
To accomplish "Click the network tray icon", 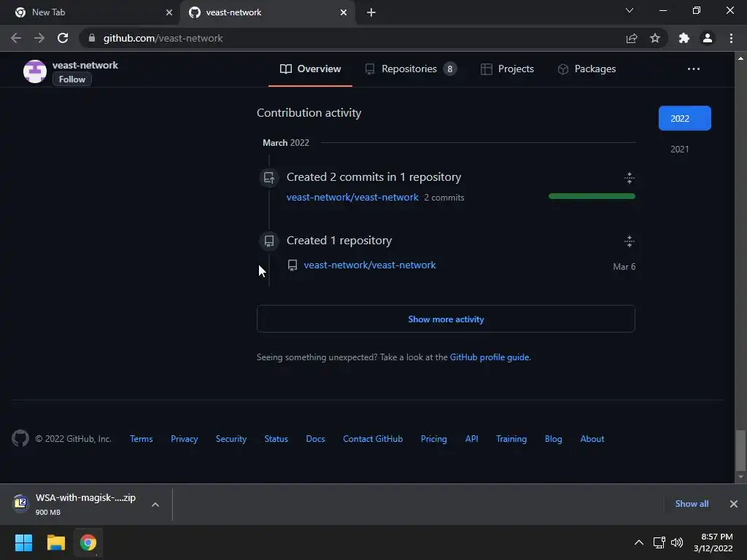I will tap(659, 542).
